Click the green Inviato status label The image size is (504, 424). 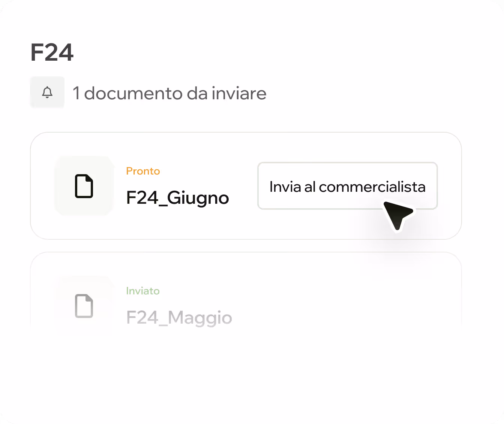[143, 291]
